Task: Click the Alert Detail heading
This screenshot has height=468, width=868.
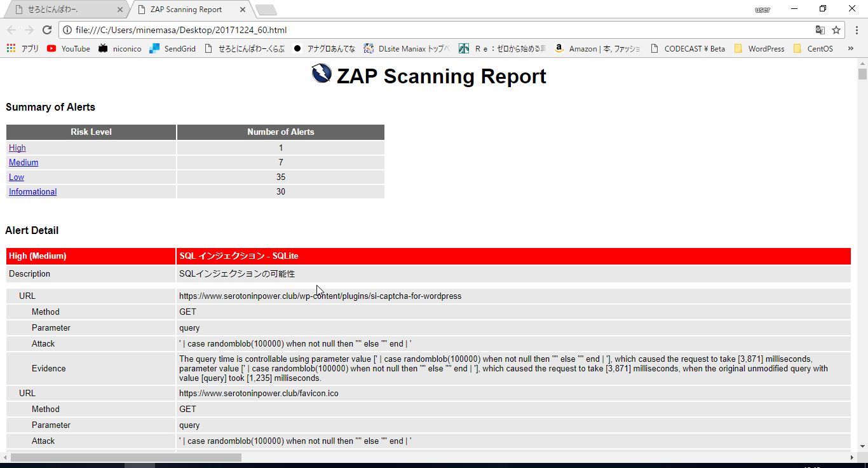Action: (x=32, y=231)
